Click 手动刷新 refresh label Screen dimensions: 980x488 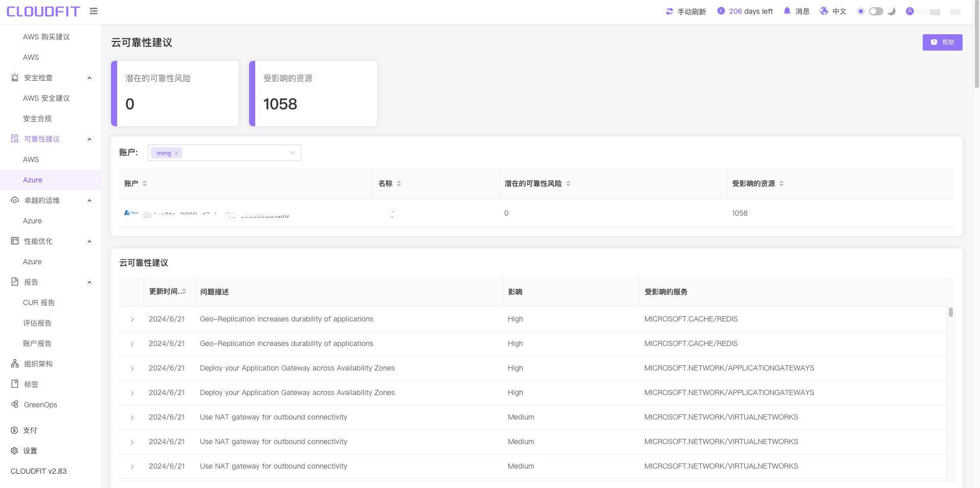pyautogui.click(x=692, y=11)
